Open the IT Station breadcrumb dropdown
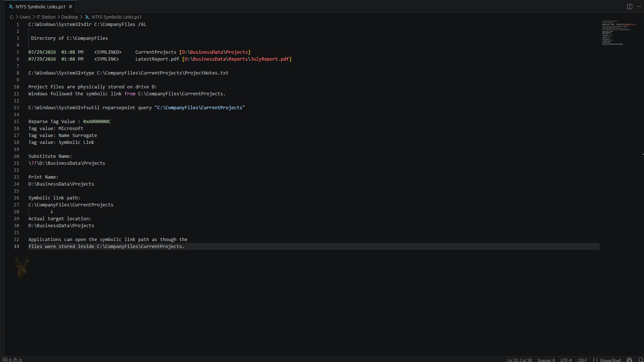644x362 pixels. tap(46, 17)
